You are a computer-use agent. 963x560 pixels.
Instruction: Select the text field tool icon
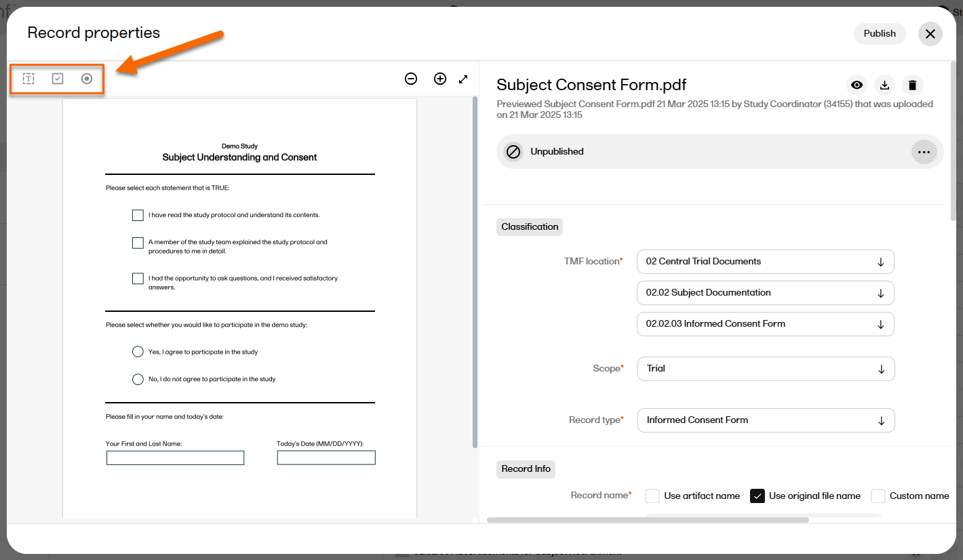pos(28,79)
